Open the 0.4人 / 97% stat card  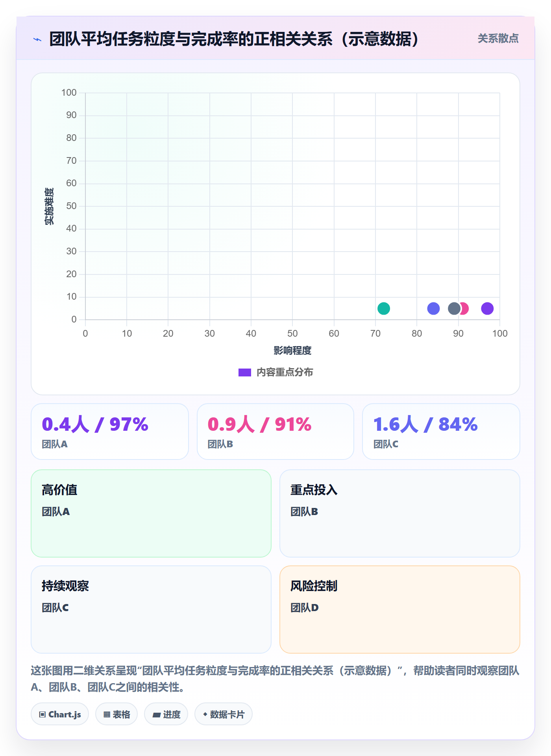coord(110,432)
